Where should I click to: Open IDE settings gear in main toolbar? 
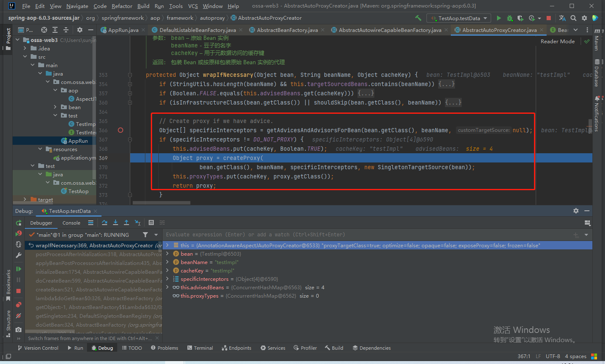click(584, 18)
